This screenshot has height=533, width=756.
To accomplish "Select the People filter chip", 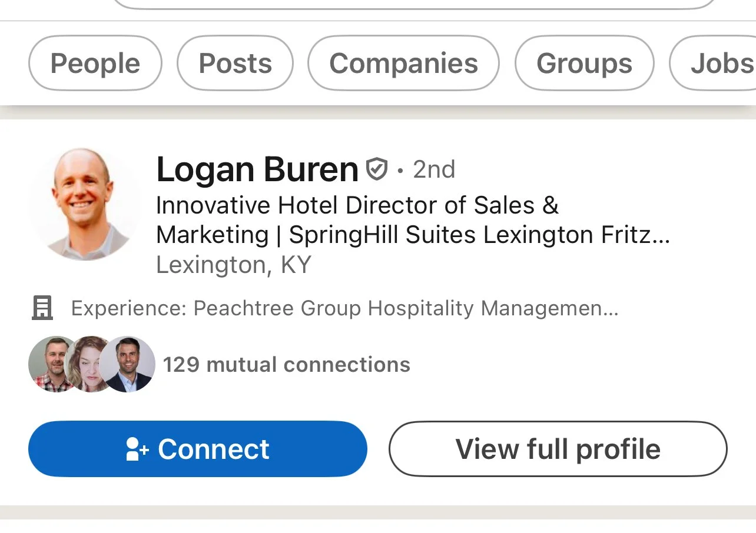I will pos(95,64).
